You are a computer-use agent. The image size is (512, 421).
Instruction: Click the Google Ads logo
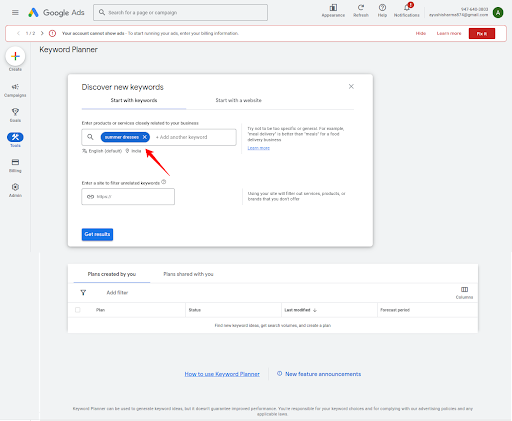pyautogui.click(x=56, y=13)
